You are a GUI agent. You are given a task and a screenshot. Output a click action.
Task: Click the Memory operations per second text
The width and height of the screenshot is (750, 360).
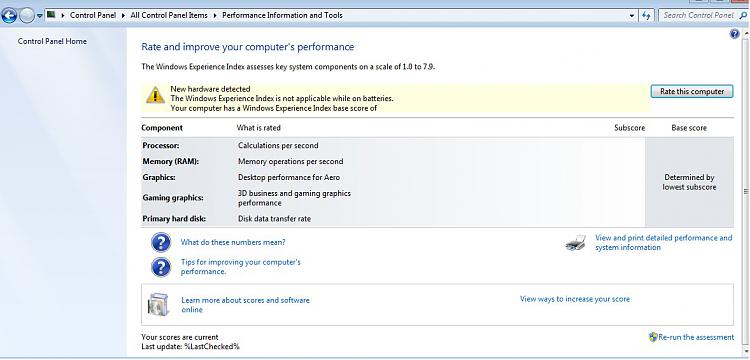pyautogui.click(x=290, y=162)
